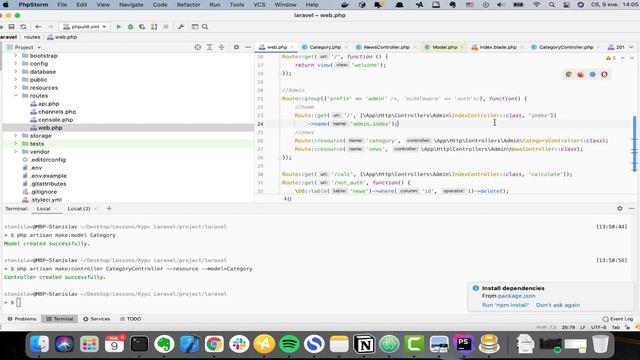Open the TODO tool window
The height and width of the screenshot is (360, 640).
[131, 319]
